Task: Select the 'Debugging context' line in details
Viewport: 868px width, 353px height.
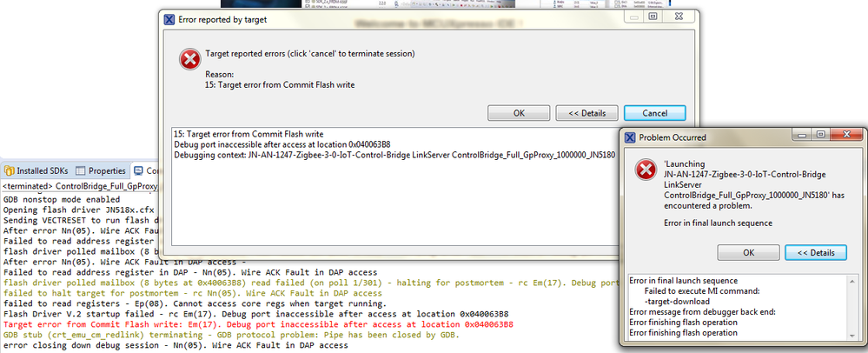Action: [x=394, y=155]
